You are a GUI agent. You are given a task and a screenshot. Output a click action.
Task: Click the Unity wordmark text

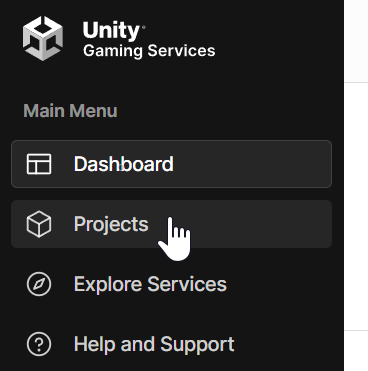click(x=112, y=31)
